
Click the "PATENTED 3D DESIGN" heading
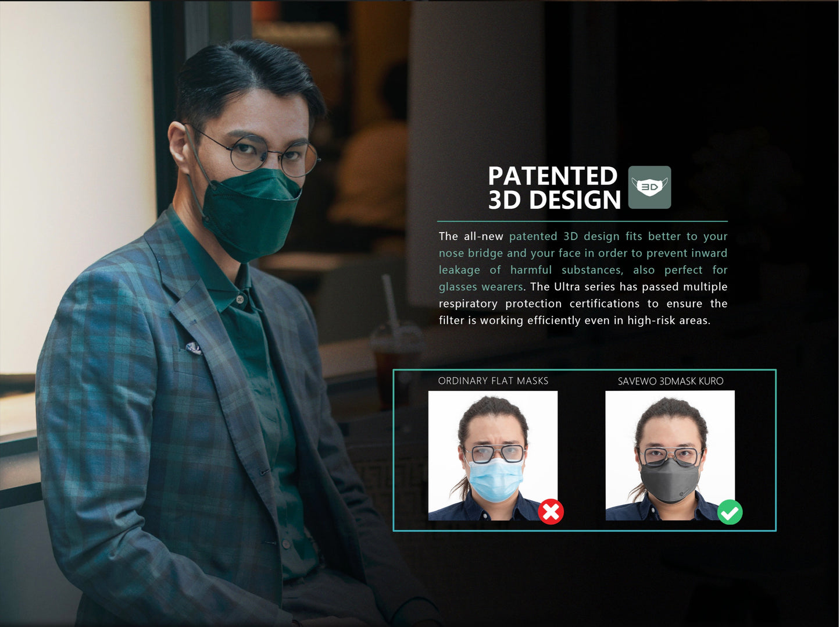pos(554,188)
